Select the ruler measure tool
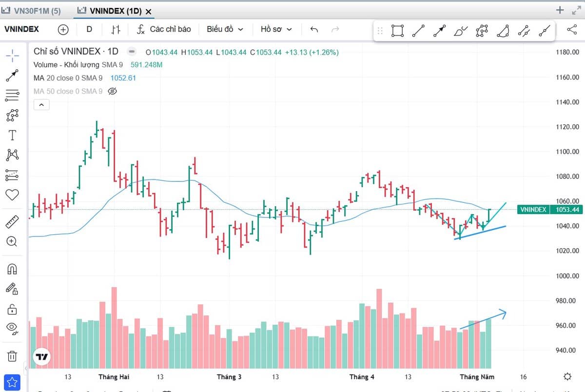This screenshot has width=585, height=392. coord(12,222)
